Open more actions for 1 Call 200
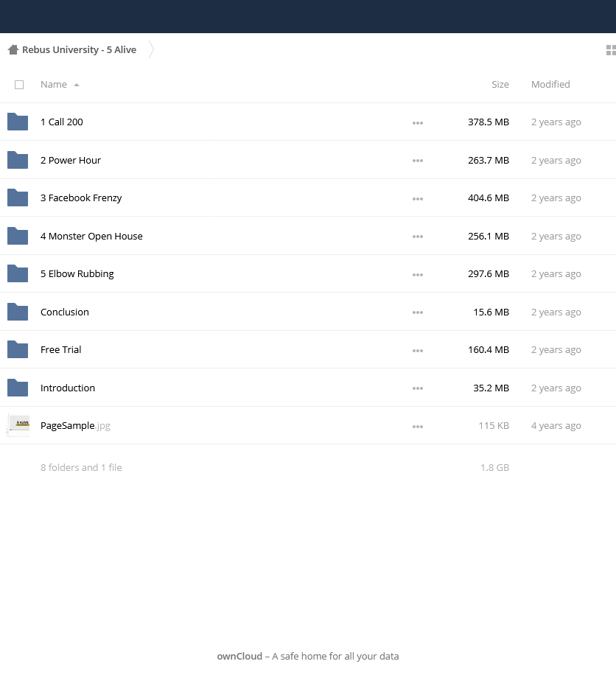The image size is (616, 678). coord(418,123)
